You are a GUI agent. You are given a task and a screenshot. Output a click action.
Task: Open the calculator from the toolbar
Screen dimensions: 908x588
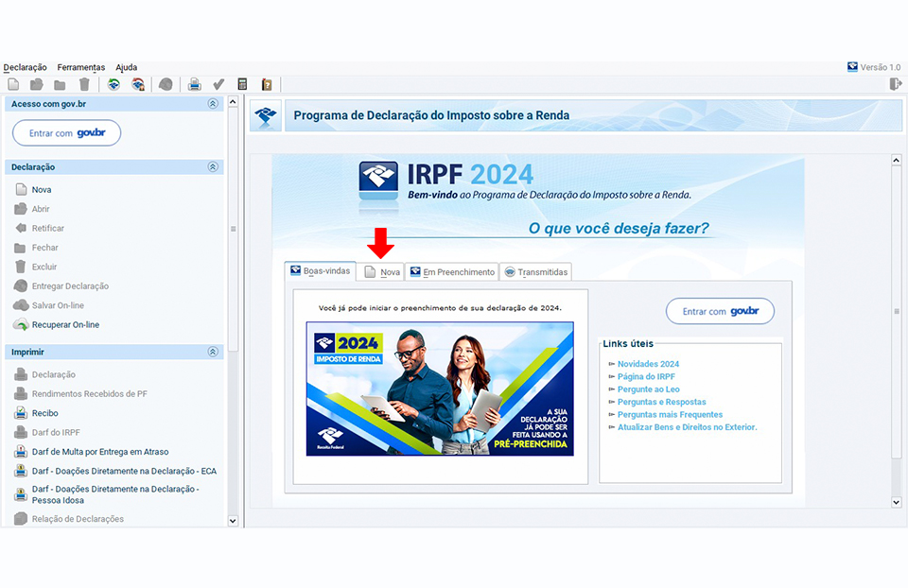coord(243,84)
